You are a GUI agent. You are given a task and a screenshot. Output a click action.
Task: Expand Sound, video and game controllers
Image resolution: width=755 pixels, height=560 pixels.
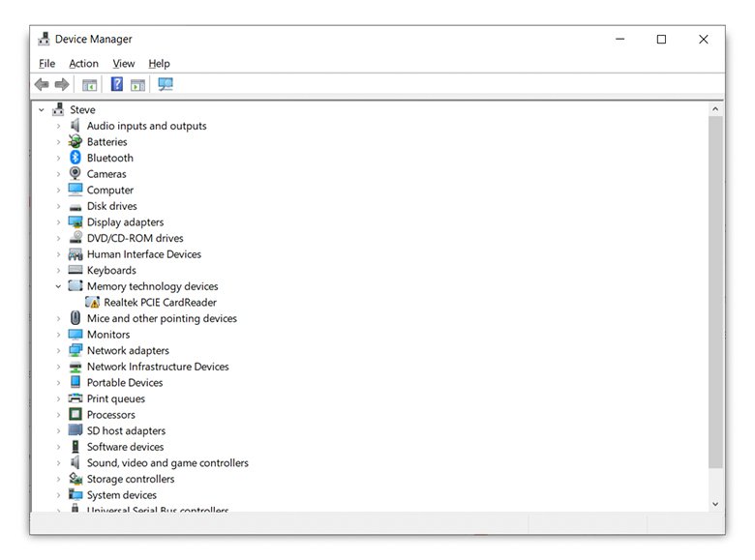point(58,463)
